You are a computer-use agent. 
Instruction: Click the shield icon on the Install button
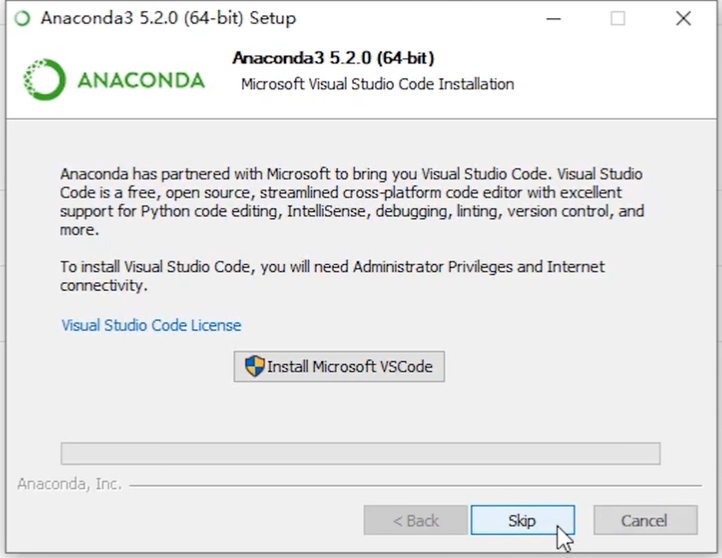(255, 367)
